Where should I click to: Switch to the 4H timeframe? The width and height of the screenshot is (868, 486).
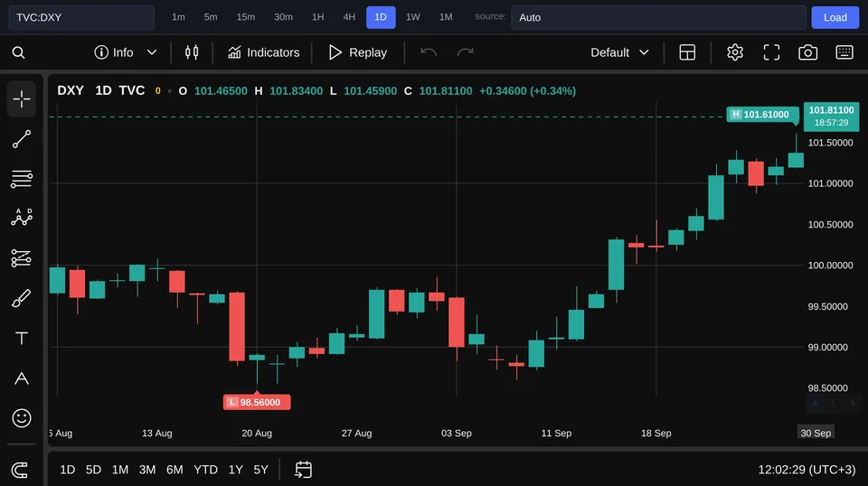pos(349,17)
